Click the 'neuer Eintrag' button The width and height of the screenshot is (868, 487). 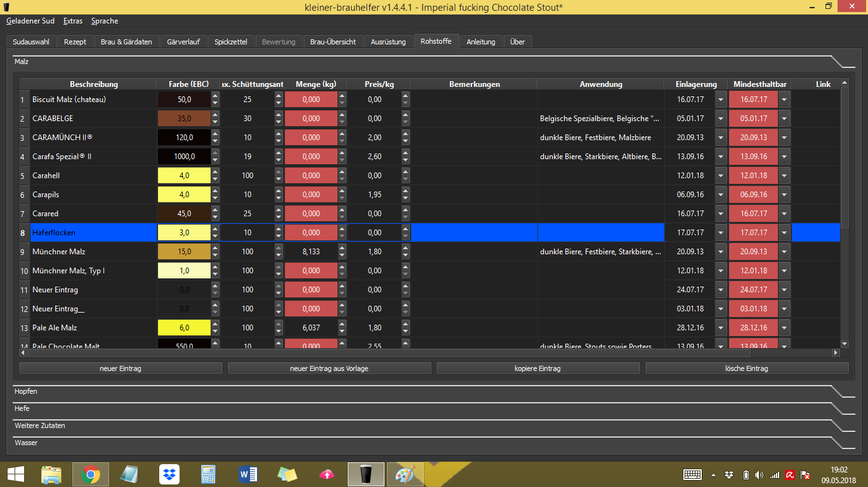[121, 368]
